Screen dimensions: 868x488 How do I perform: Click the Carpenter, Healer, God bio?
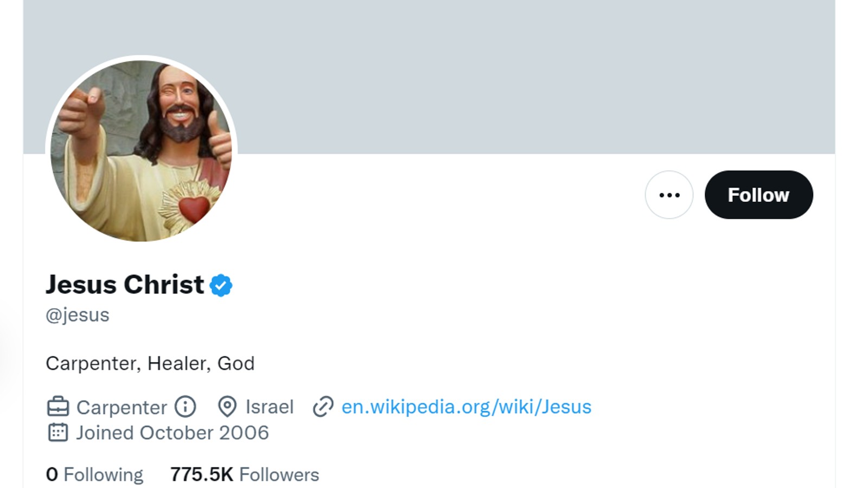(150, 363)
